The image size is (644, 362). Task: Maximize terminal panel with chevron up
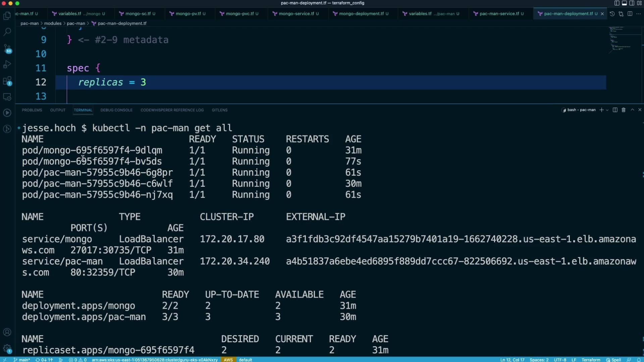point(632,110)
